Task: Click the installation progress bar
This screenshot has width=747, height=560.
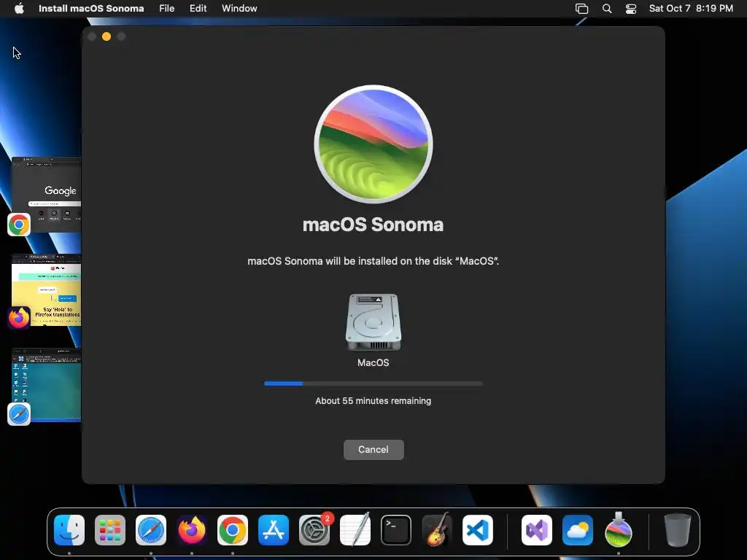Action: (373, 384)
